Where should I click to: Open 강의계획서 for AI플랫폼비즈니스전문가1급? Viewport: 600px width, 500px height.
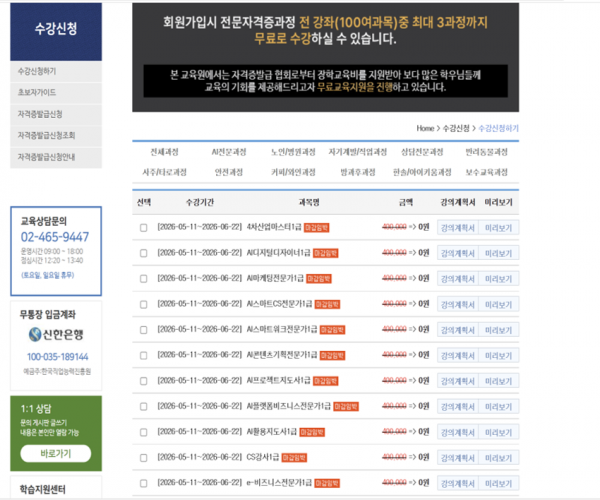(458, 407)
